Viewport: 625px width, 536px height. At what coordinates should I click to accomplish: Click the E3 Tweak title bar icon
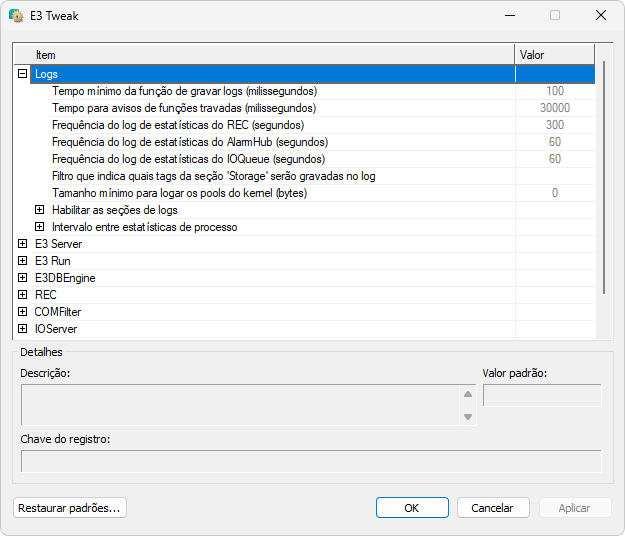tap(16, 16)
